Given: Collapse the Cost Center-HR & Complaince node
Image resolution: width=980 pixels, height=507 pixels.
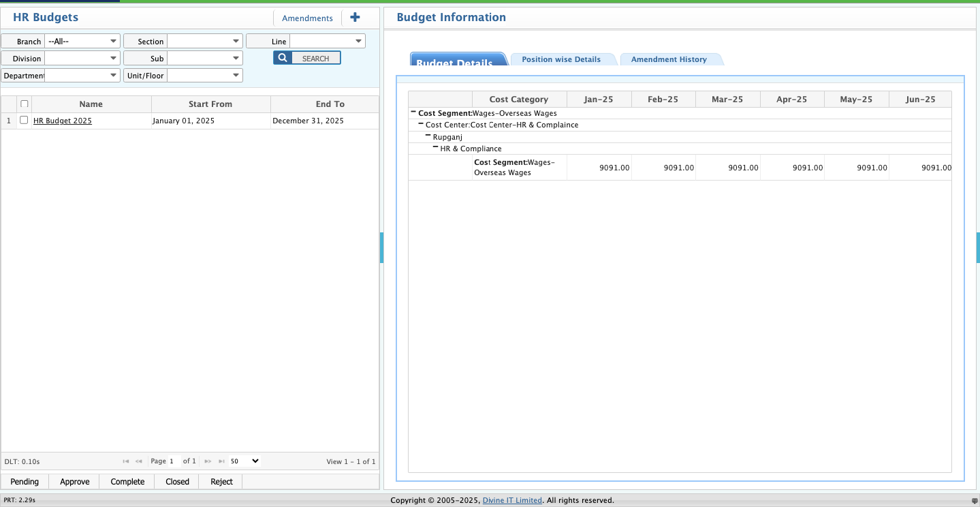Looking at the screenshot, I should click(422, 124).
